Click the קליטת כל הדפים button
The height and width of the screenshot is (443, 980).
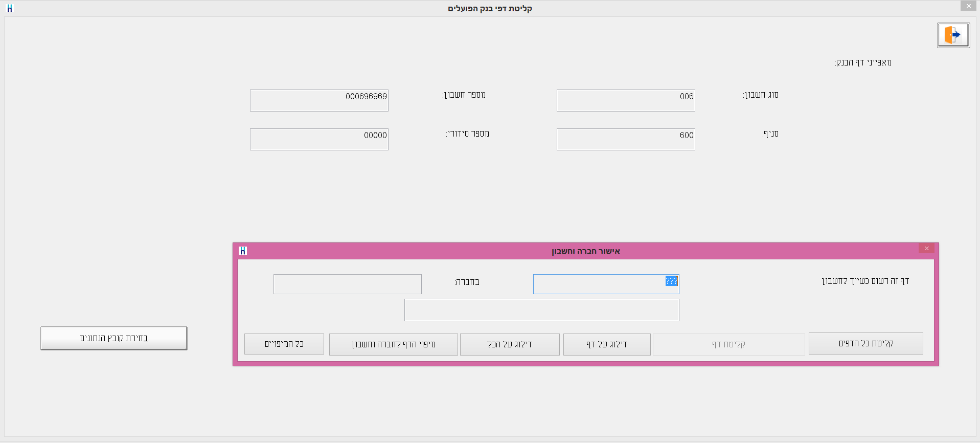(865, 343)
